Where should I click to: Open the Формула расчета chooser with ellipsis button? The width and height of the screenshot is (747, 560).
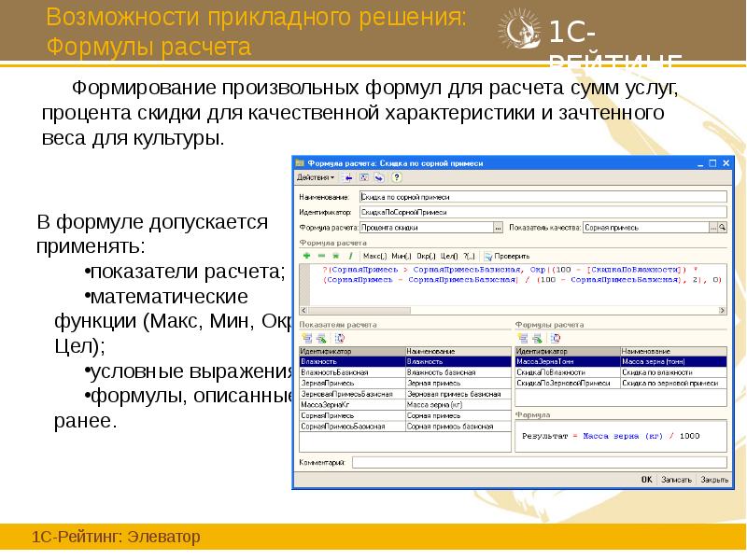pos(497,229)
